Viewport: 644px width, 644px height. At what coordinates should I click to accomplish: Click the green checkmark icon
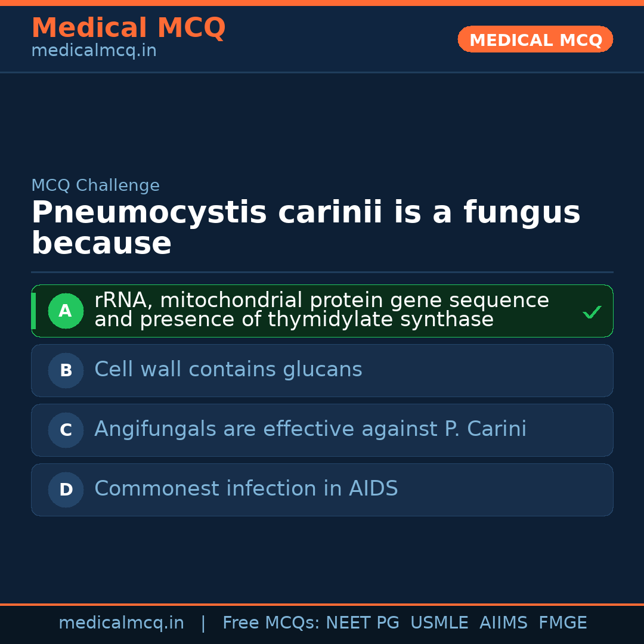(592, 312)
